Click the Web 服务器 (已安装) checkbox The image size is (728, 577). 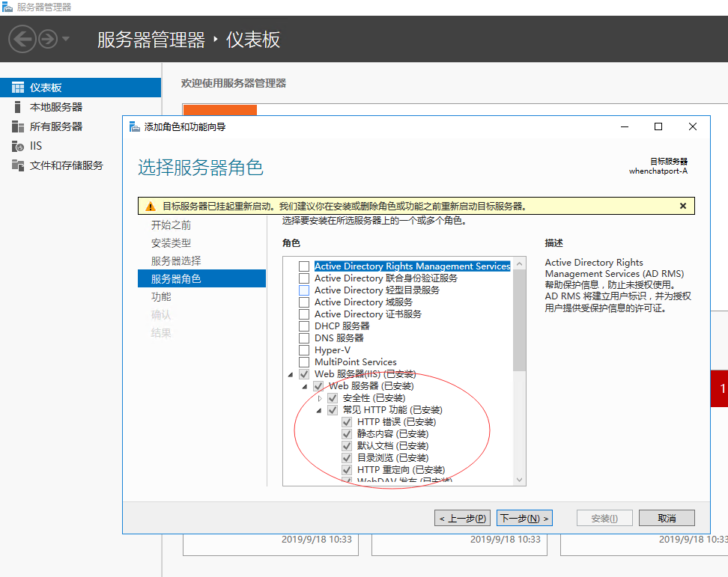point(318,386)
